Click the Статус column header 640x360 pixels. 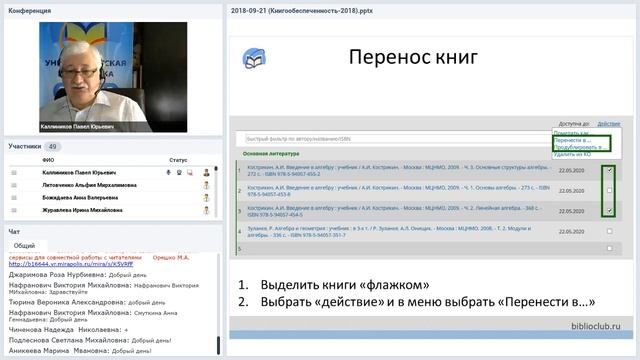click(x=178, y=160)
